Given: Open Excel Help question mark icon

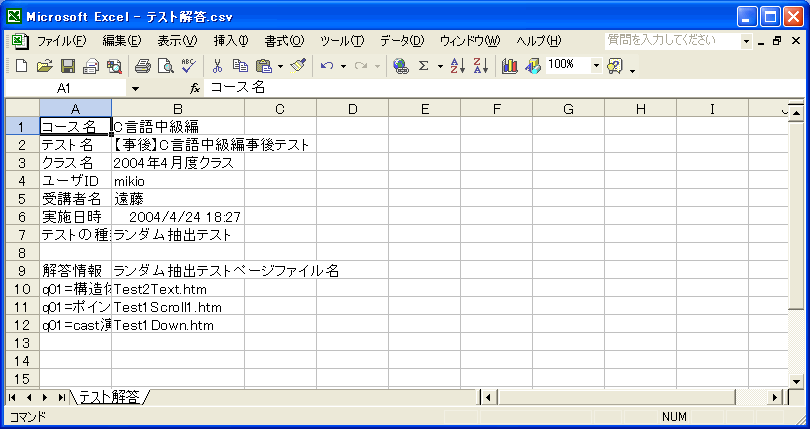Looking at the screenshot, I should coord(615,66).
